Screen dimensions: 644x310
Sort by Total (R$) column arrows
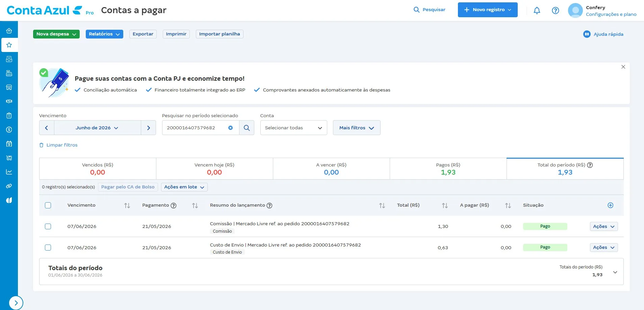tap(445, 205)
